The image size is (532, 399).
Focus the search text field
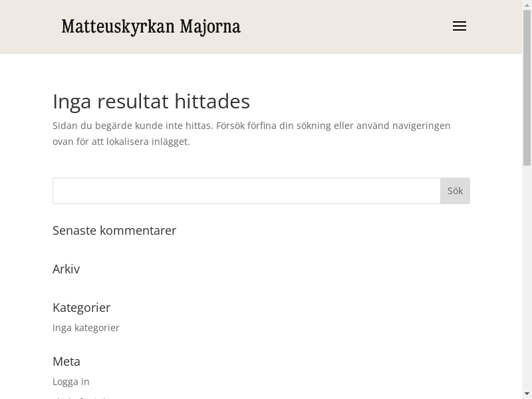(247, 191)
